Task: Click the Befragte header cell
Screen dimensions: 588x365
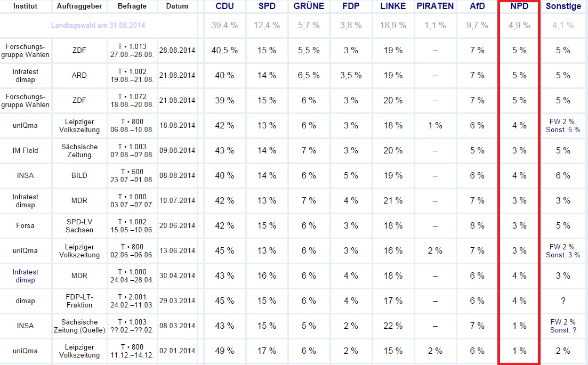Action: [132, 6]
